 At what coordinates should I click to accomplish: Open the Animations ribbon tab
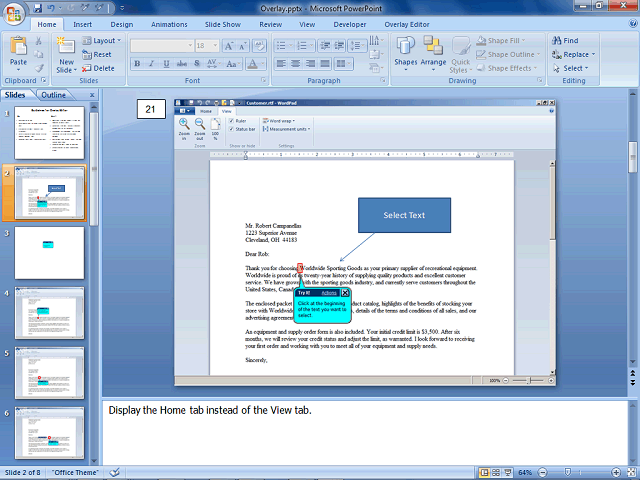[169, 24]
